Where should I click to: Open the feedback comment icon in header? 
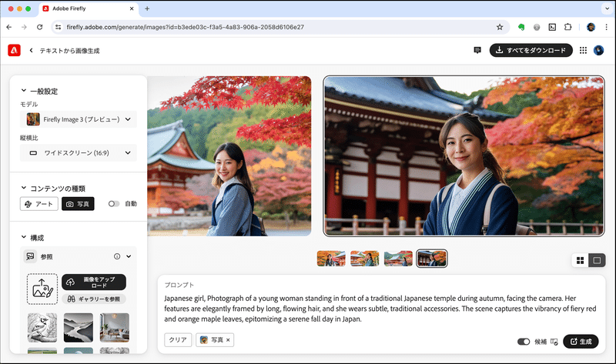(x=477, y=50)
